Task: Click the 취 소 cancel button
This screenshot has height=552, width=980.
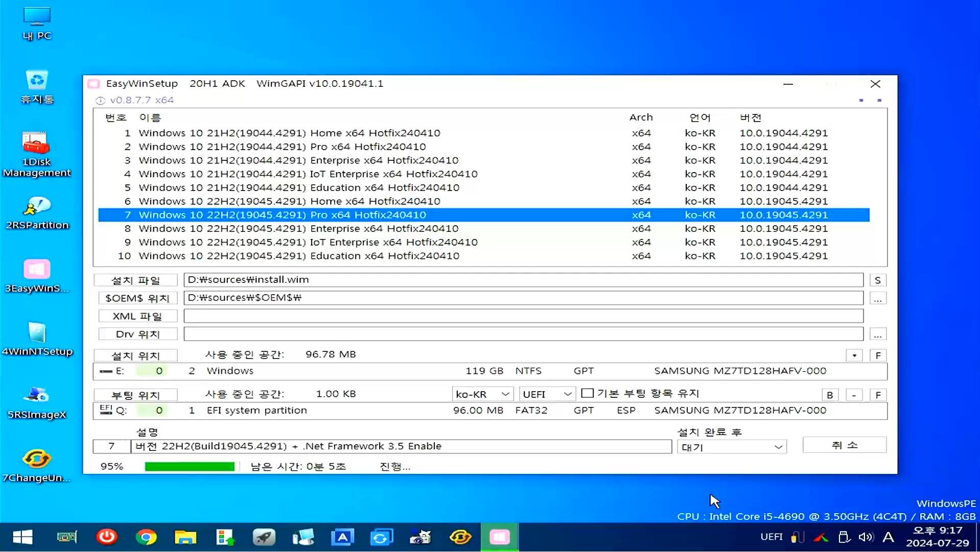Action: 845,445
